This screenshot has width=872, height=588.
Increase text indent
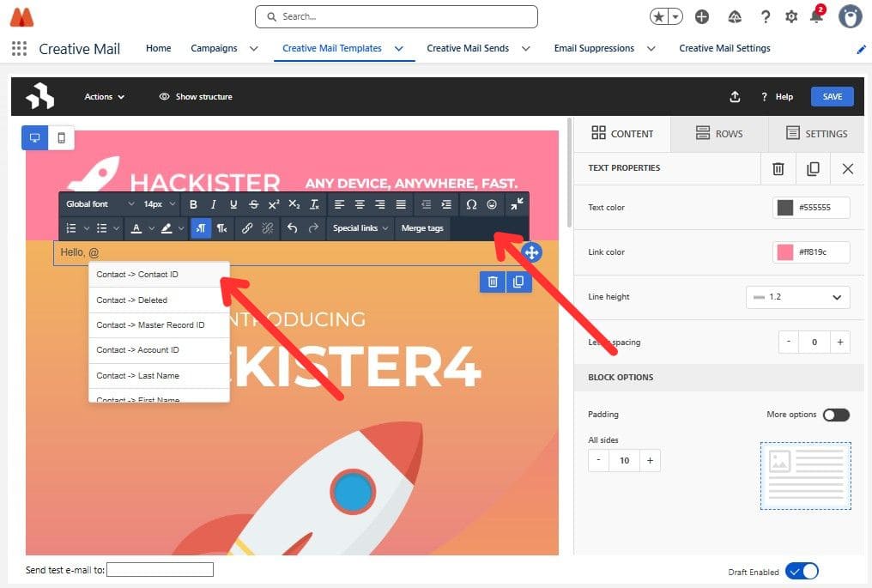pyautogui.click(x=446, y=204)
